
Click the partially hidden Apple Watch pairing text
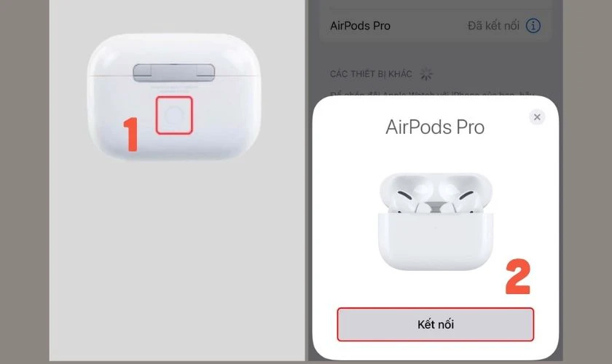[431, 94]
